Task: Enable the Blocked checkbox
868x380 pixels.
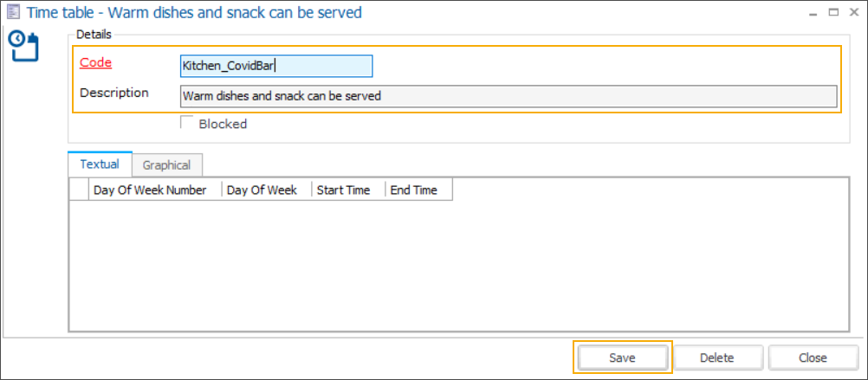Action: [186, 123]
